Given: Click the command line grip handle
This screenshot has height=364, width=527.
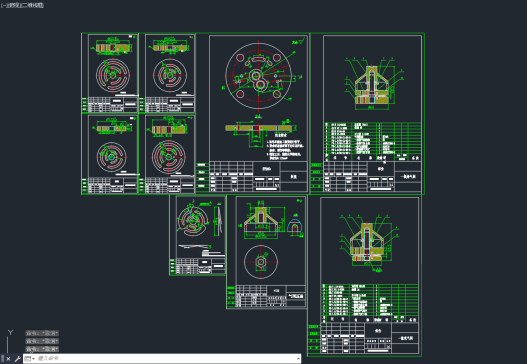Looking at the screenshot, I should pyautogui.click(x=2, y=359).
